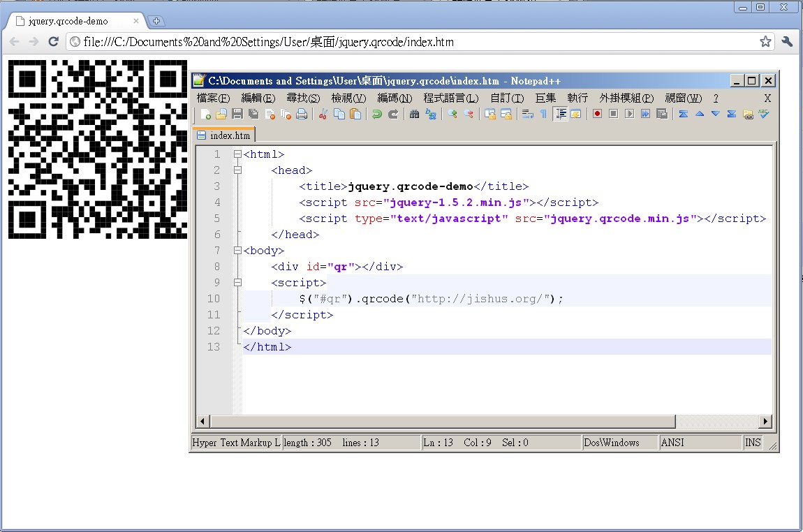Open the 自訂(T) settings menu

tap(507, 98)
